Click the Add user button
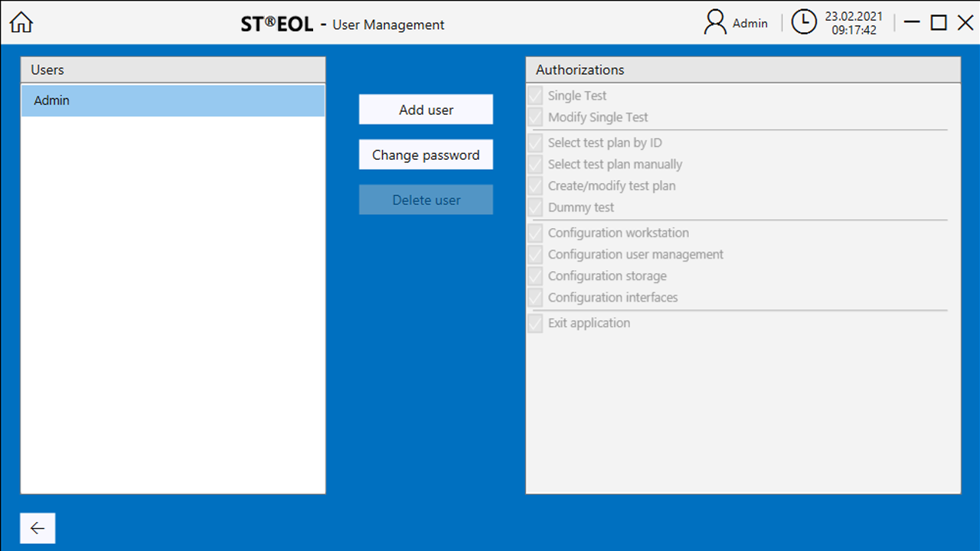This screenshot has height=551, width=980. coord(426,109)
